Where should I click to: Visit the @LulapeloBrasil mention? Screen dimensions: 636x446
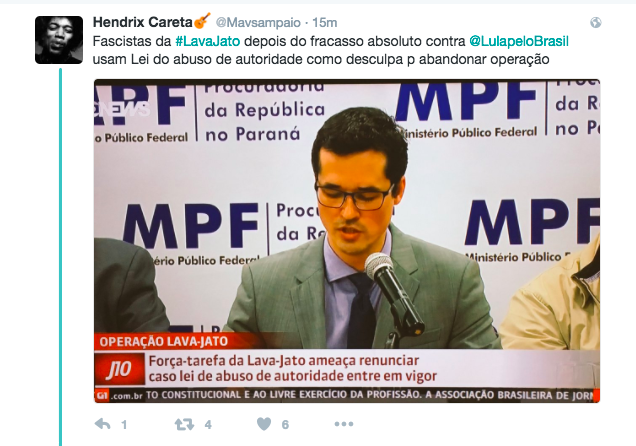click(519, 41)
